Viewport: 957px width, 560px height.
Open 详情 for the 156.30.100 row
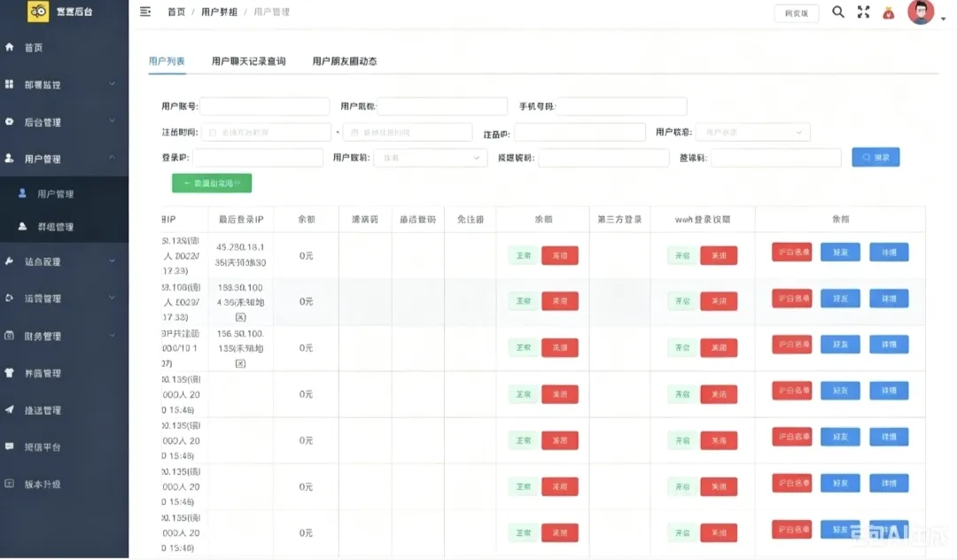click(x=889, y=344)
